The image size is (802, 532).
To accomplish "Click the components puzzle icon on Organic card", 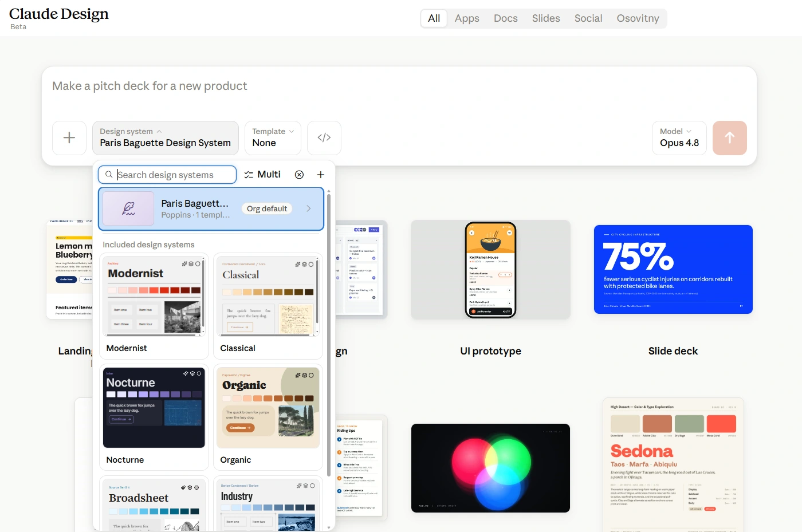I will click(298, 375).
